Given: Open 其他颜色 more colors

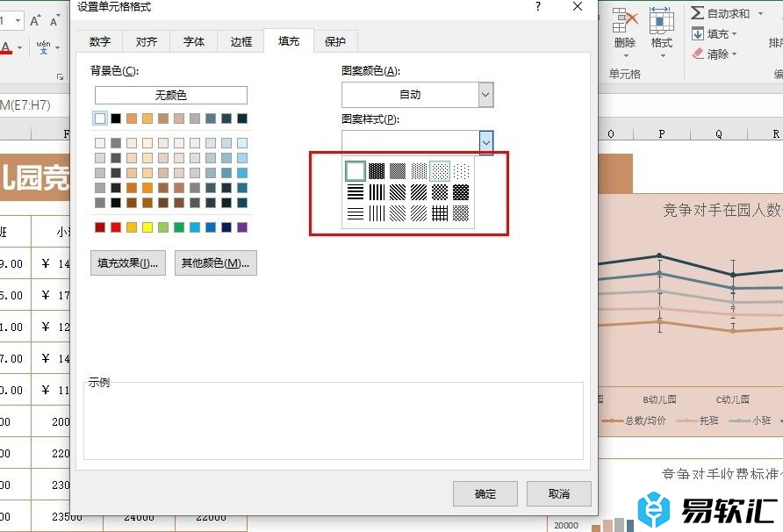Looking at the screenshot, I should [216, 262].
